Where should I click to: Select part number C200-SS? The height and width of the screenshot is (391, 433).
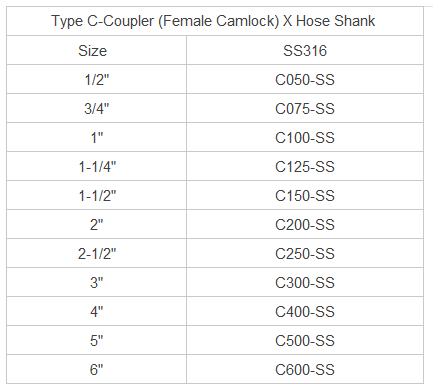tap(305, 225)
